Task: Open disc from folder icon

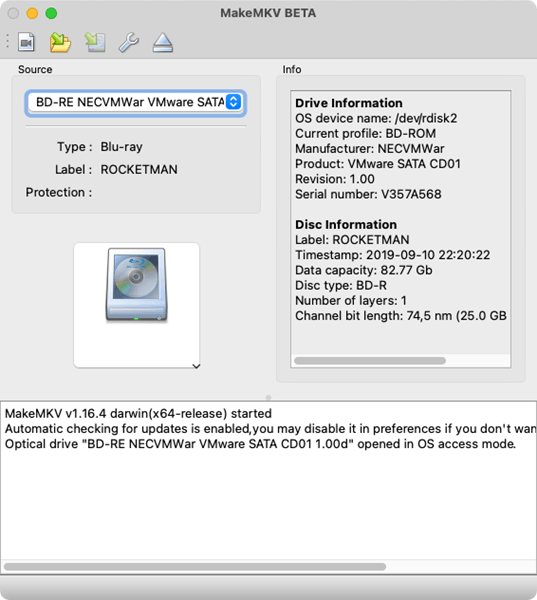Action: [60, 42]
